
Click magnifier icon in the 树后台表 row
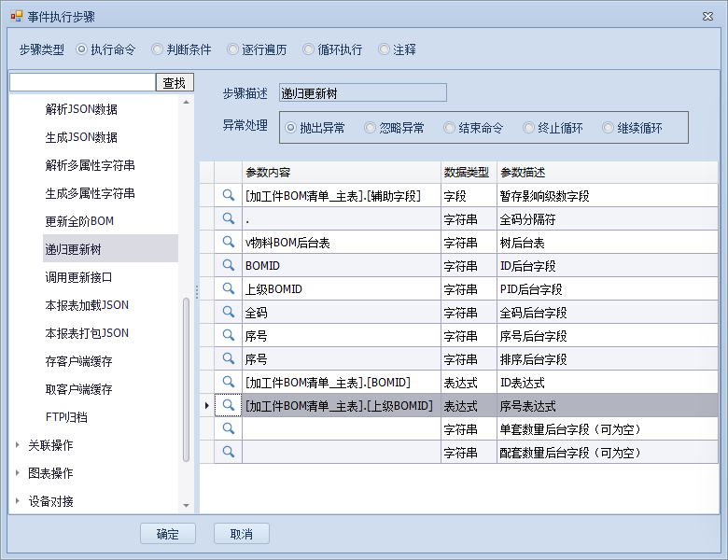(228, 243)
